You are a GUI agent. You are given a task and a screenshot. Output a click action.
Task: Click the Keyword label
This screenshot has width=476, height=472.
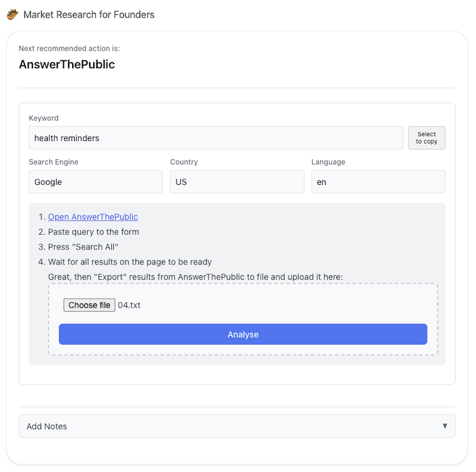(44, 118)
